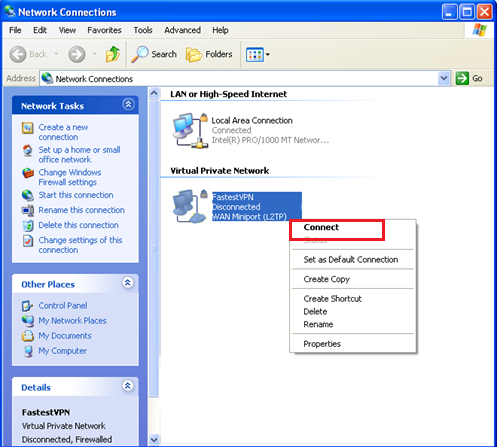Select the Local Area Connection icon
This screenshot has width=497, height=447.
point(190,130)
